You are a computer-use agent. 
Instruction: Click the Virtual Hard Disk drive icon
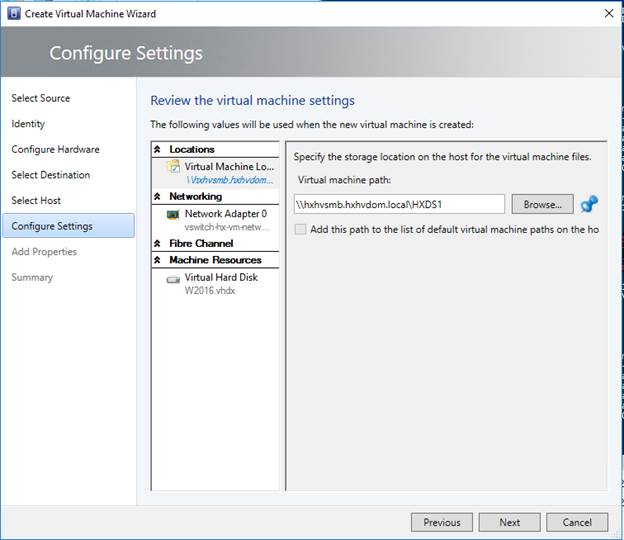[173, 280]
